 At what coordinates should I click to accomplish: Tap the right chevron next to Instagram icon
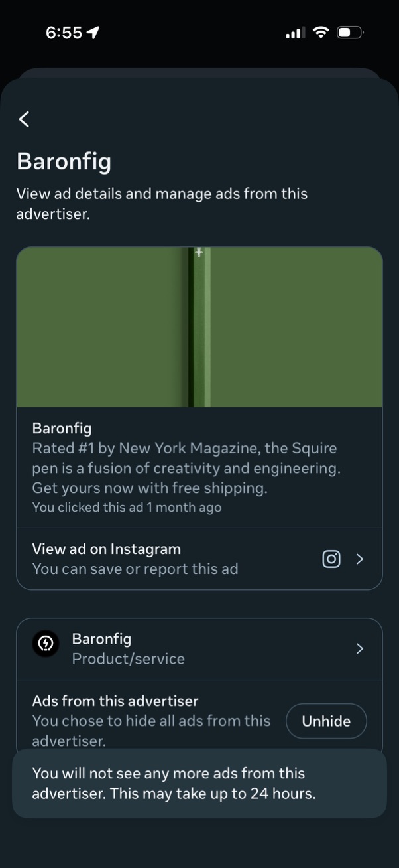pyautogui.click(x=360, y=559)
